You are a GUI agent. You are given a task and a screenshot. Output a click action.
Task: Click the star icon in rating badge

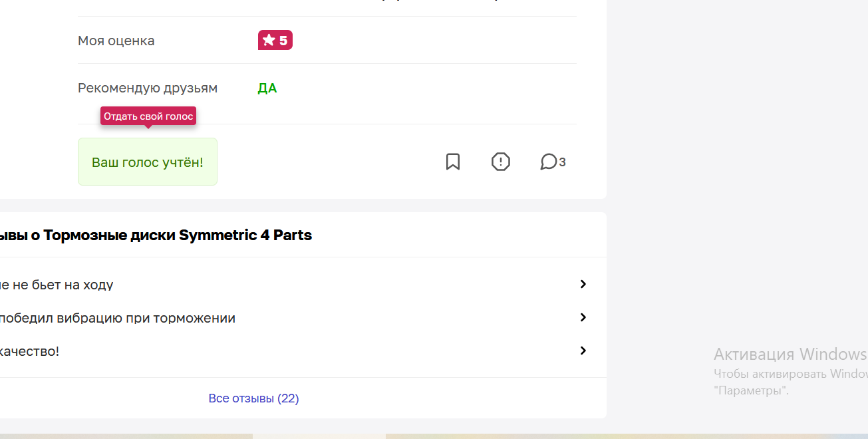269,41
